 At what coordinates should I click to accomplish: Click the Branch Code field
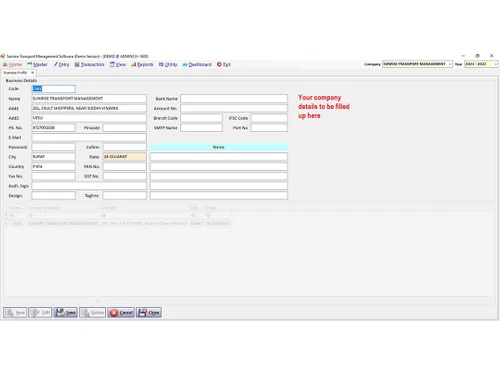point(202,118)
